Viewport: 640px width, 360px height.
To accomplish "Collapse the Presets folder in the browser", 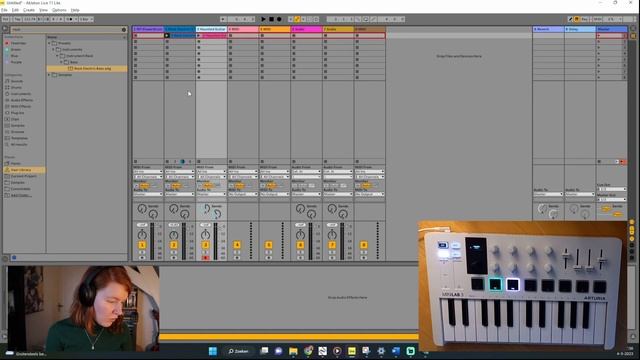I will pyautogui.click(x=49, y=43).
